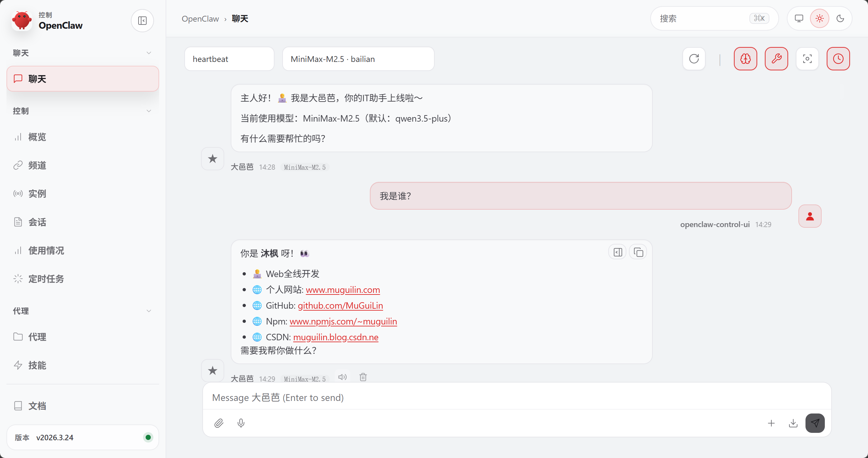Click the focus mode frame icon
This screenshot has height=458, width=868.
[807, 59]
